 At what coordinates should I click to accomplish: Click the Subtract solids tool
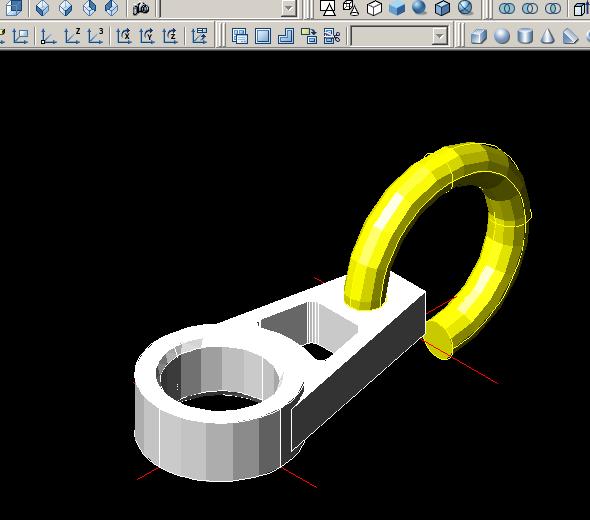[530, 8]
